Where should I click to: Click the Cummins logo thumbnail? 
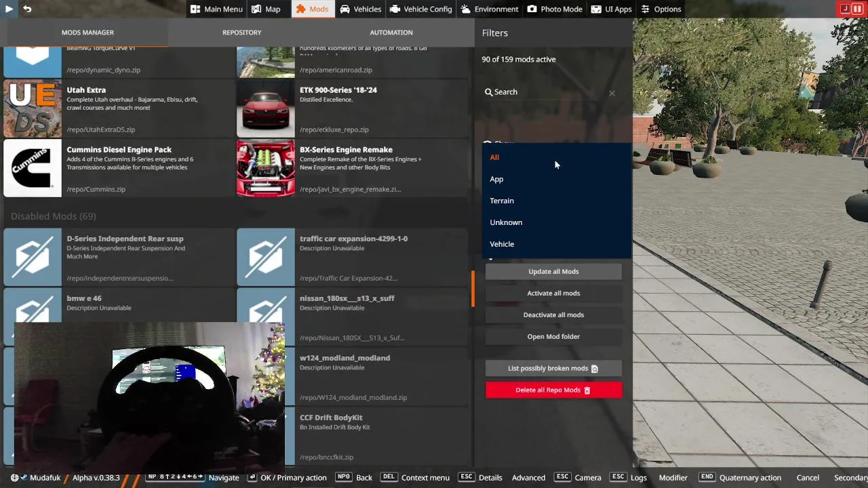point(33,168)
